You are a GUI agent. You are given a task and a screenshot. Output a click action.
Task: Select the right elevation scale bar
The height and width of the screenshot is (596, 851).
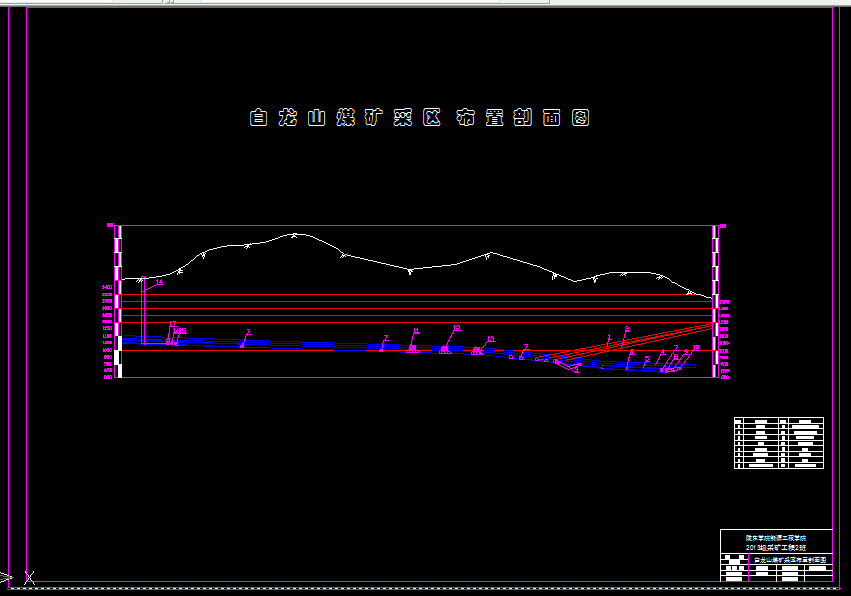point(715,301)
